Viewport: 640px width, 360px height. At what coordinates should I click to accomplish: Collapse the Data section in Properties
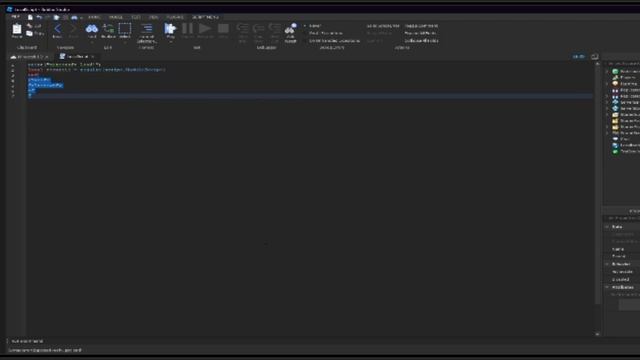click(x=607, y=227)
